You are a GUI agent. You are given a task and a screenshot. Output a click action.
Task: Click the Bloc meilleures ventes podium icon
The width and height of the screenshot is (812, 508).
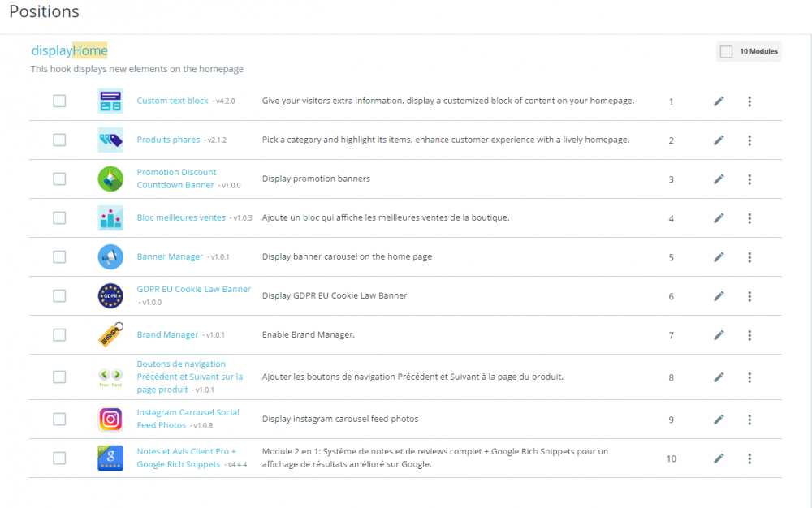[110, 217]
